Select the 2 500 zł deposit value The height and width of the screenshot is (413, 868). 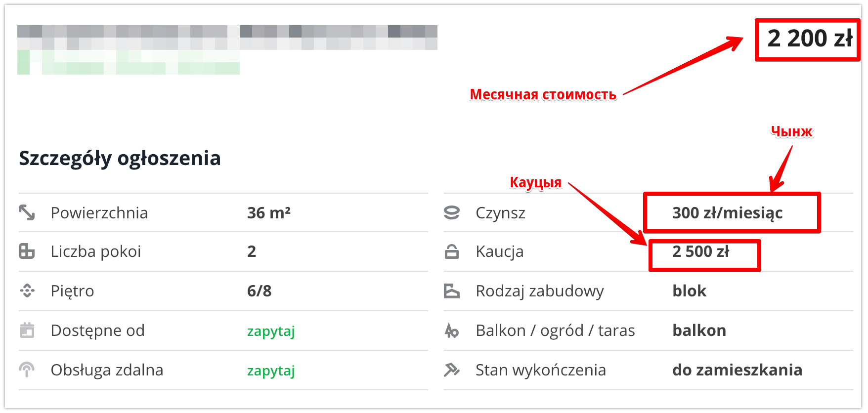[x=700, y=251]
